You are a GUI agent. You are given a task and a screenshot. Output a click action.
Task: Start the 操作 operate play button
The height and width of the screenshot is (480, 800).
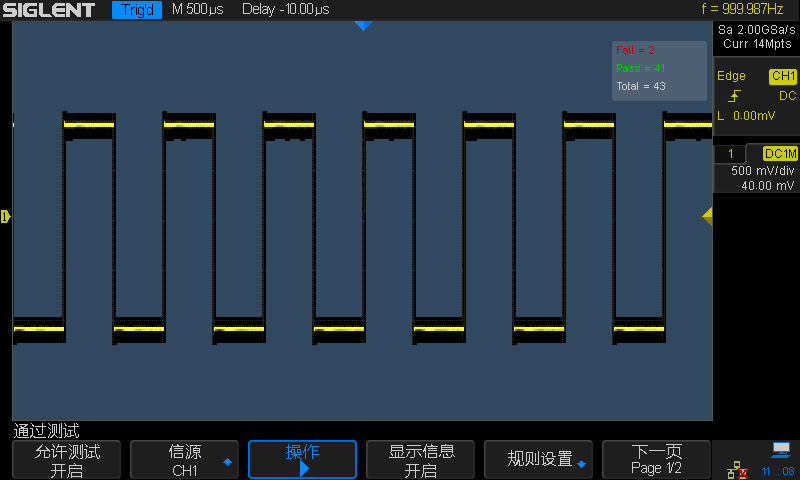303,460
